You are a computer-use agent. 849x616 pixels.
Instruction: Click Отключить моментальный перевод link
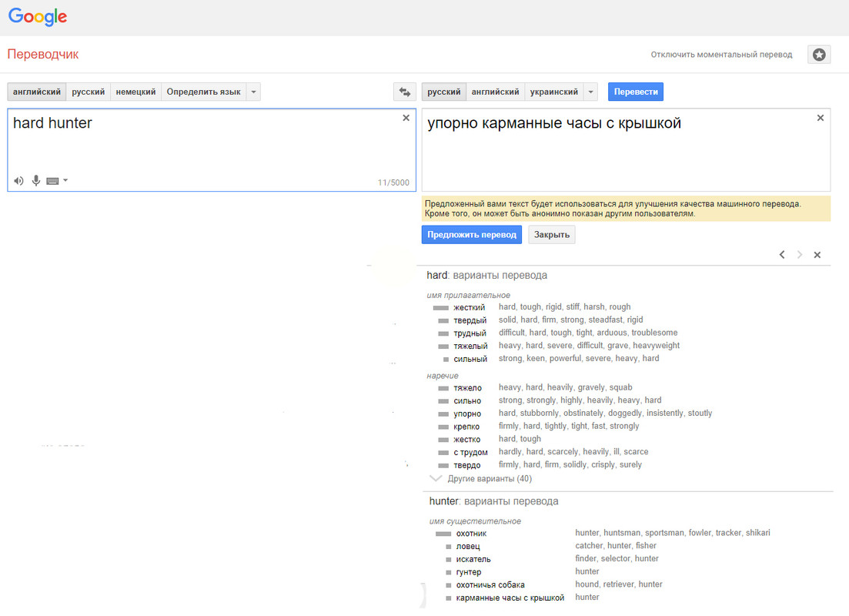coord(721,55)
